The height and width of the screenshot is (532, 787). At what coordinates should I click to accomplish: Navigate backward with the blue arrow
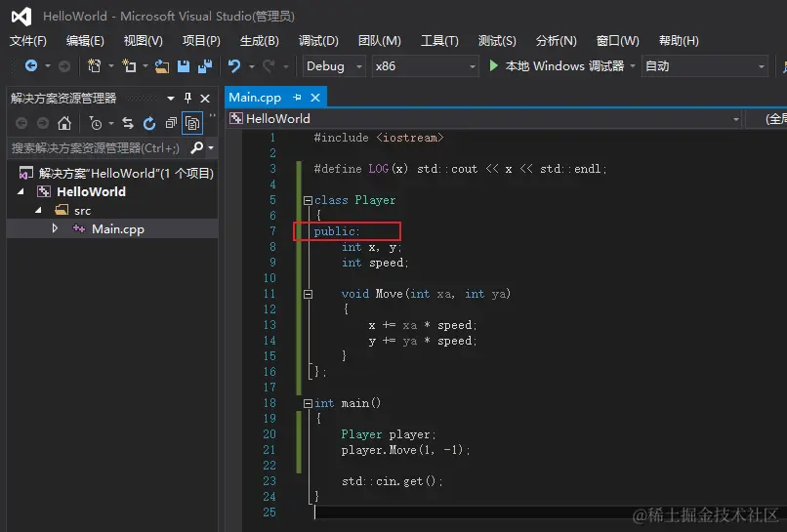click(x=31, y=65)
